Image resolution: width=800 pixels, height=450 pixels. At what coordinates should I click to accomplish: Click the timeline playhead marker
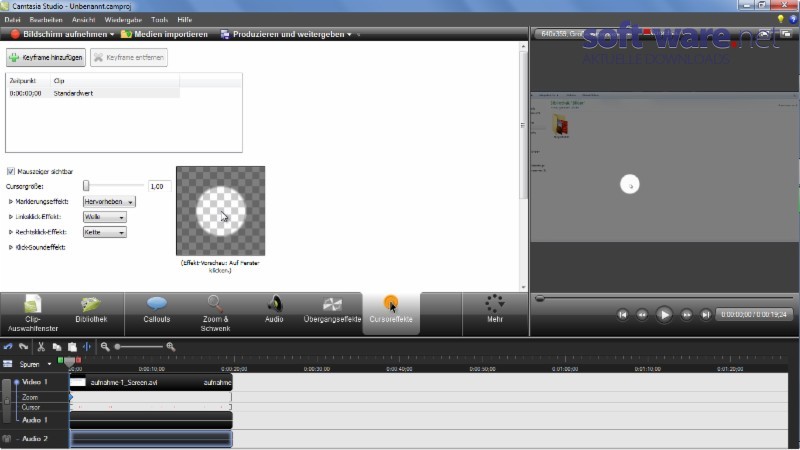(x=69, y=362)
